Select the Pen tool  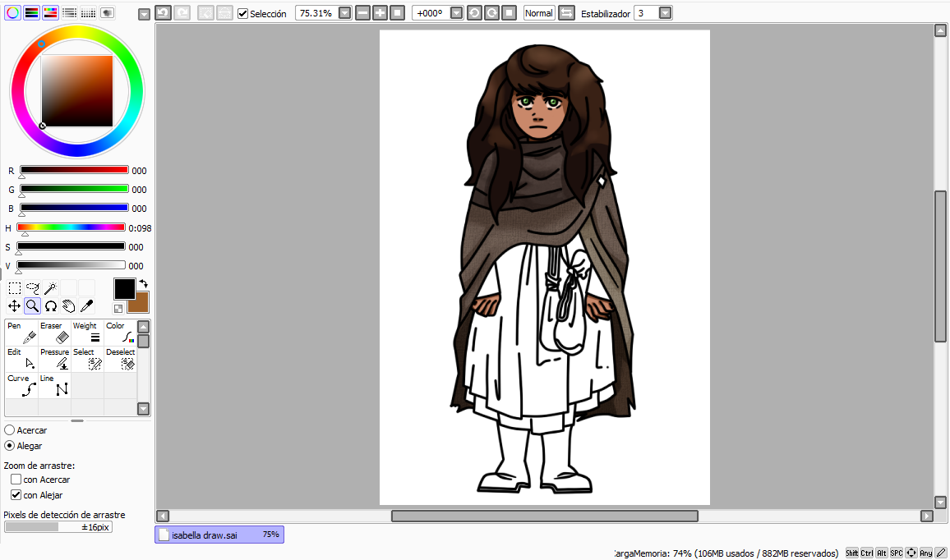click(x=21, y=332)
